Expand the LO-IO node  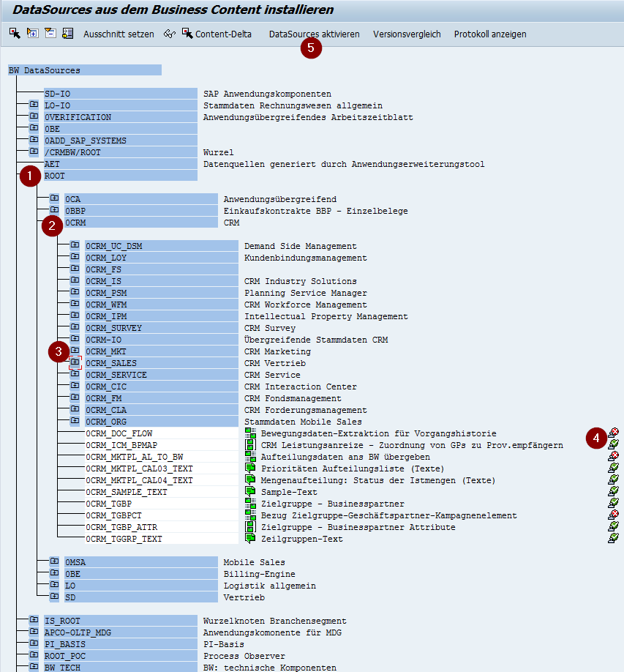tap(34, 104)
